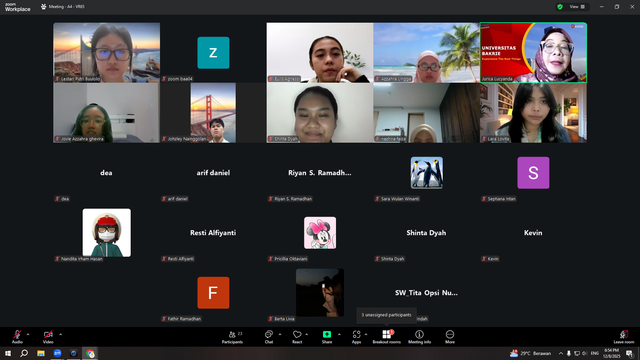Click Pricillia Oktaviani's Minnie Mouse avatar

pos(320,233)
